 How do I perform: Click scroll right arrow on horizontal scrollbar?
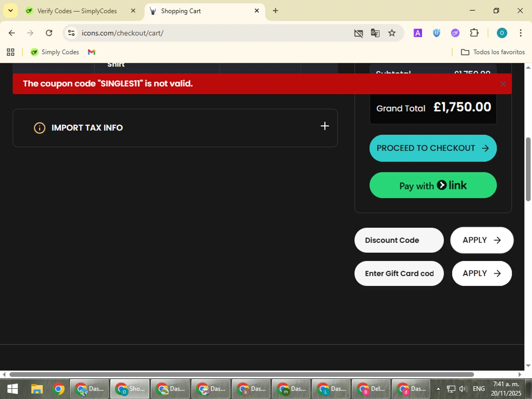(520, 375)
